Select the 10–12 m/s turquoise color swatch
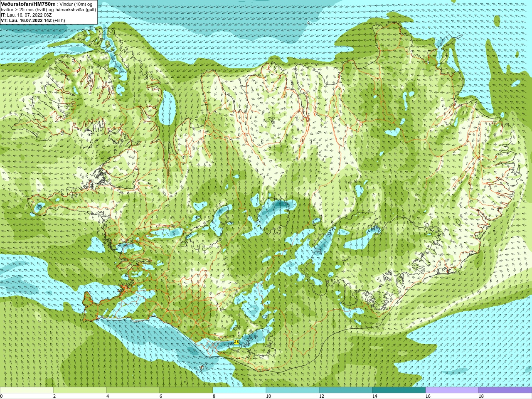 click(293, 390)
